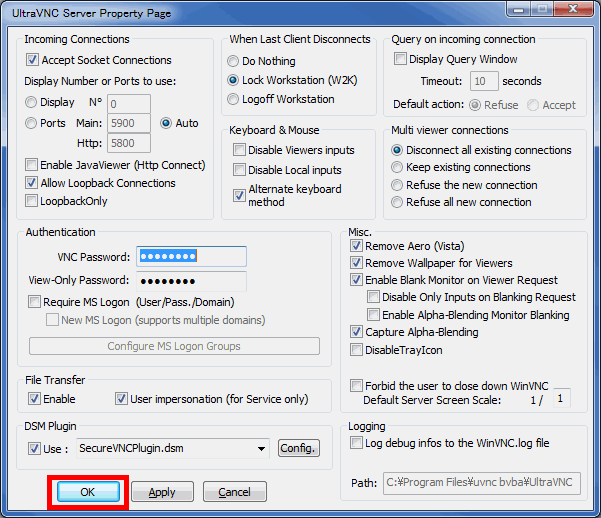Enable JavaViewer (Http Connect) checkbox

click(31, 165)
